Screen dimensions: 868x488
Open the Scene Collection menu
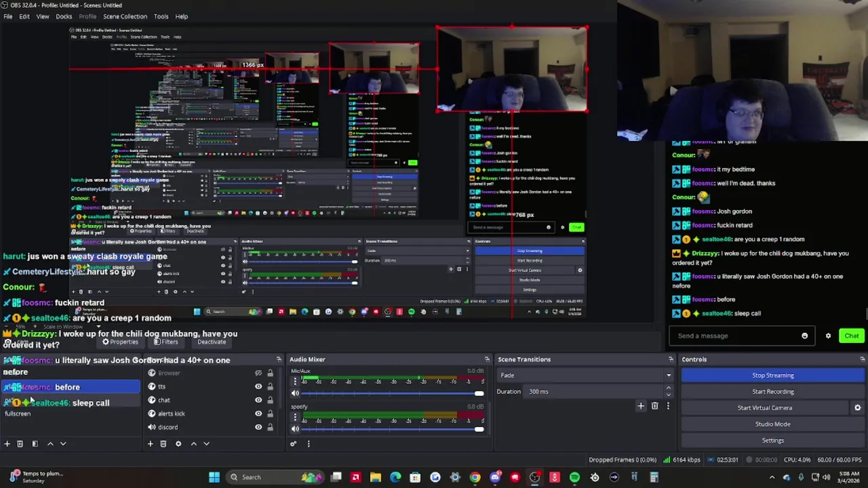point(125,16)
